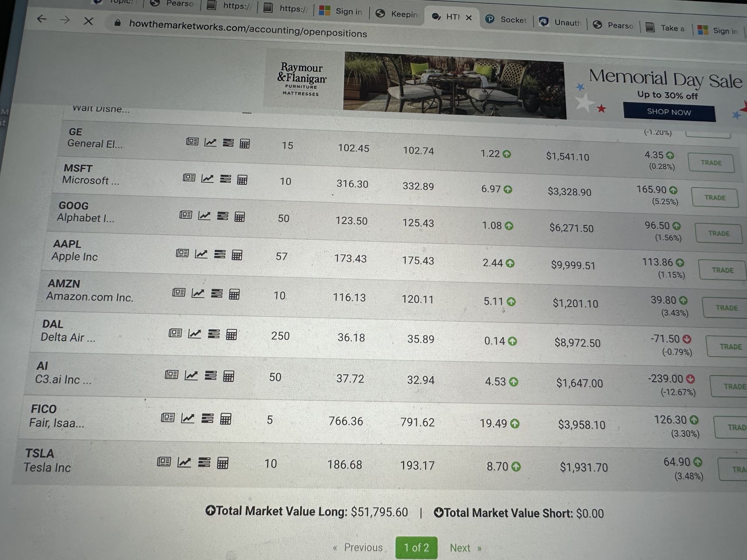This screenshot has height=560, width=747.
Task: View chart icon for C3.ai row
Action: click(x=191, y=375)
